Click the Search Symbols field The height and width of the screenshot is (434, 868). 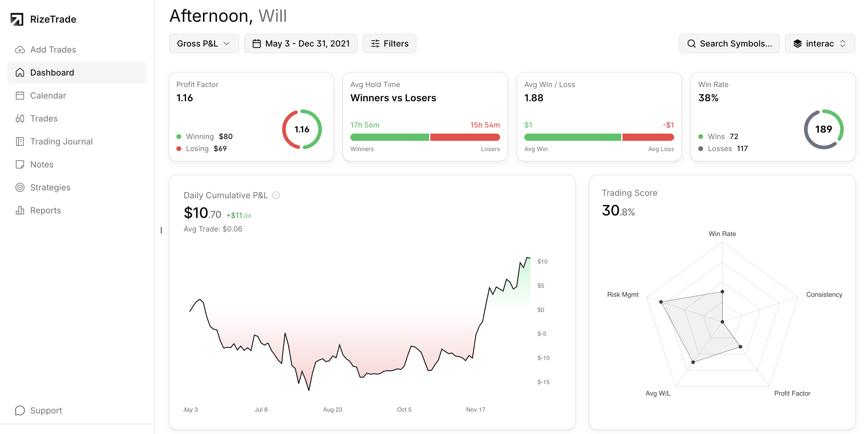pyautogui.click(x=729, y=44)
